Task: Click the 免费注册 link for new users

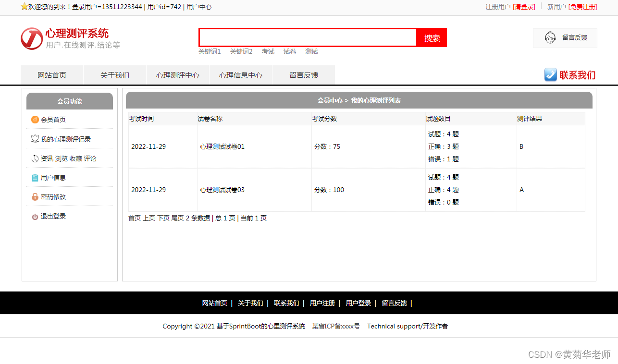Action: [x=582, y=7]
